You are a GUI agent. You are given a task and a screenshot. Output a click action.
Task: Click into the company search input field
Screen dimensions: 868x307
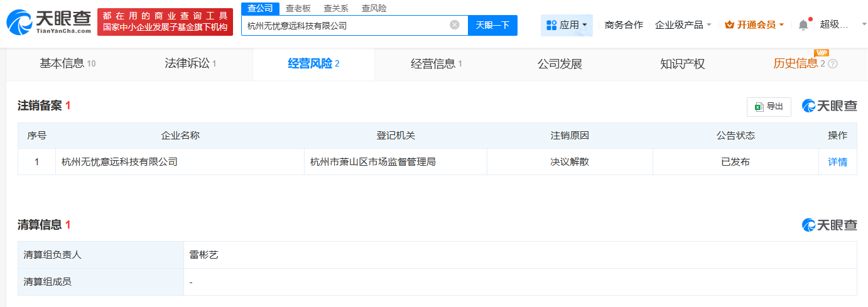click(x=345, y=26)
